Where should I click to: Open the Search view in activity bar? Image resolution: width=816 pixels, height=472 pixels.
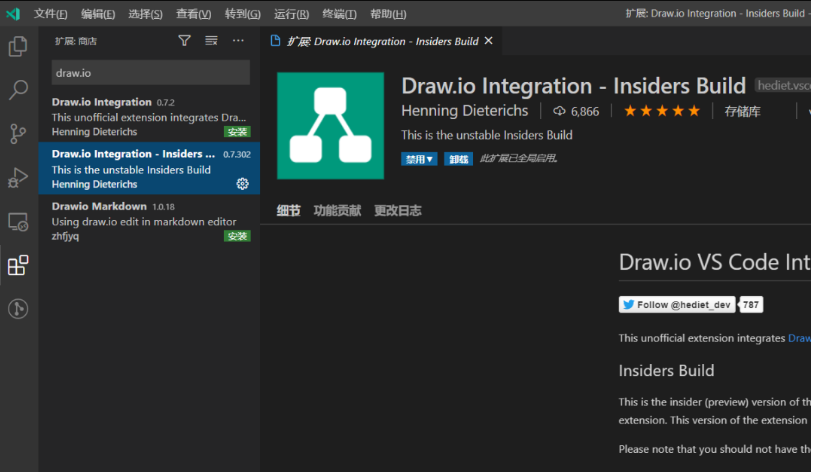18,90
